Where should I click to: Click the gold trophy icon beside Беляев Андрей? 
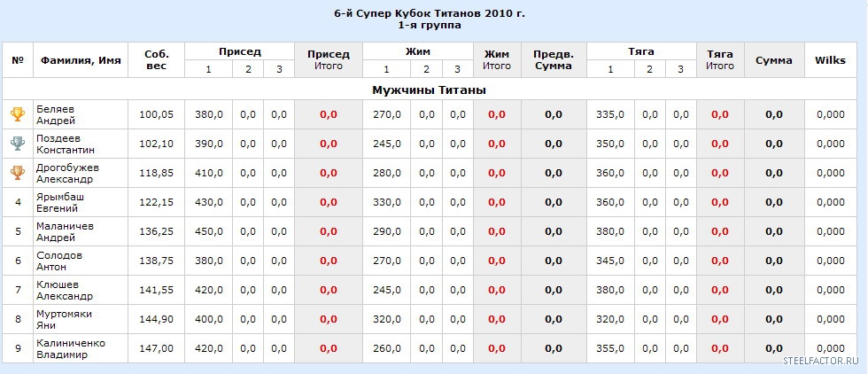[17, 114]
